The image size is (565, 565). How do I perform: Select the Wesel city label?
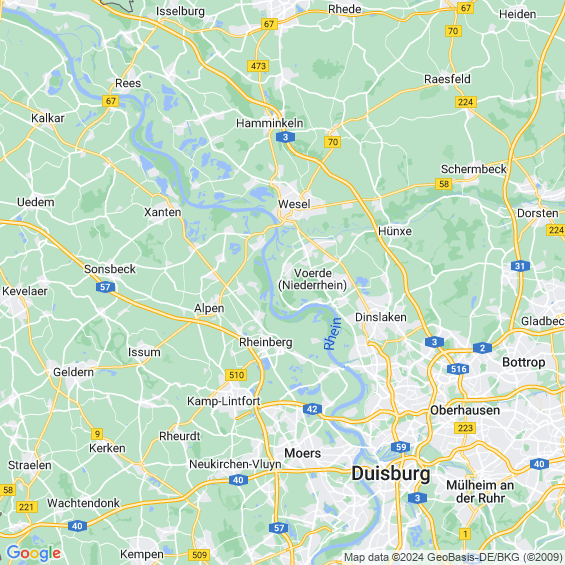point(294,204)
